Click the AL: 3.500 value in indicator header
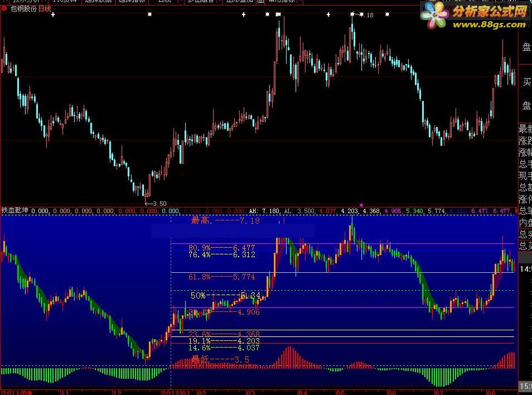532x395 pixels. pyautogui.click(x=299, y=211)
